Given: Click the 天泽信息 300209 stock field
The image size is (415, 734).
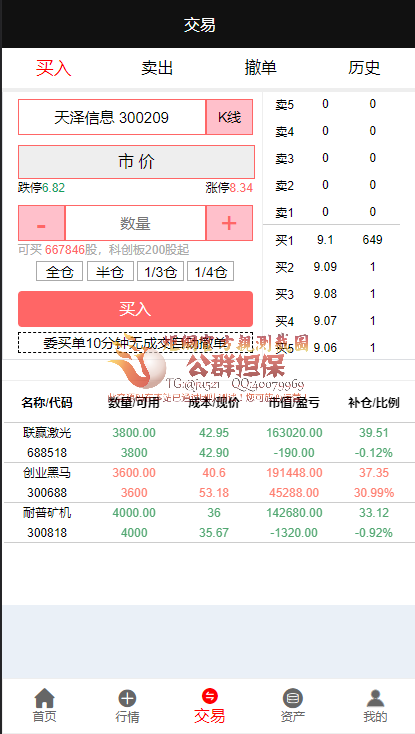Looking at the screenshot, I should [x=112, y=117].
